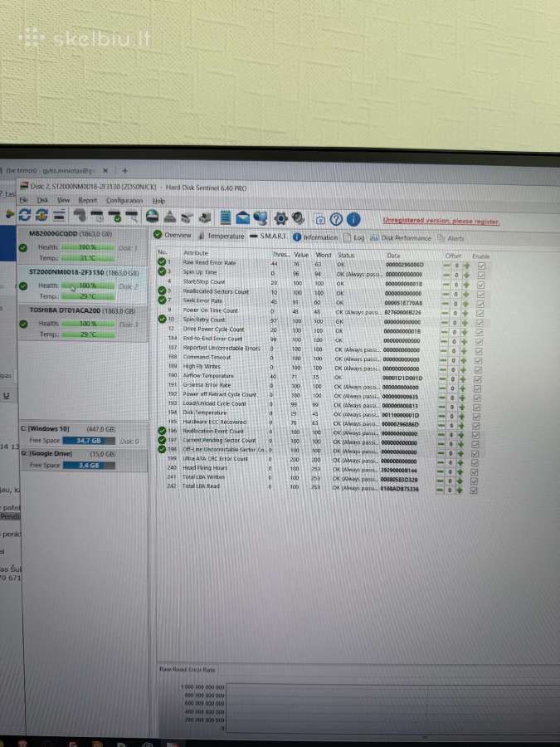The width and height of the screenshot is (560, 747).
Task: Select the G: [Google Drive] entry
Action: [x=84, y=459]
